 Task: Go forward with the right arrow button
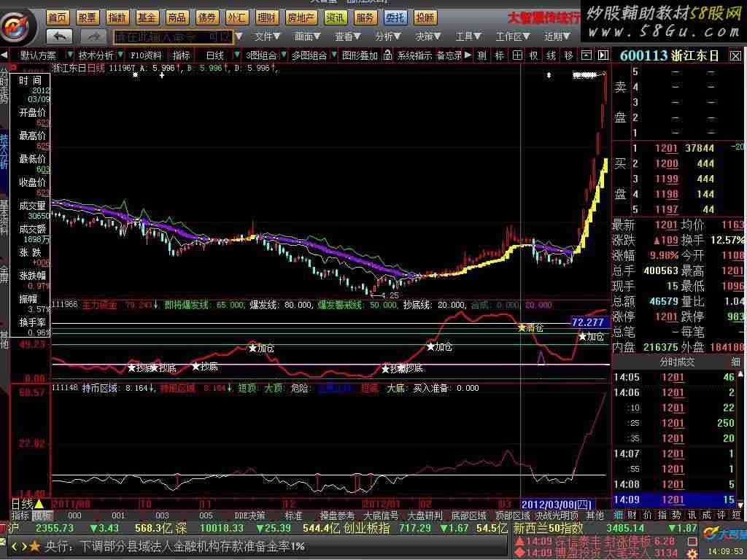94,36
